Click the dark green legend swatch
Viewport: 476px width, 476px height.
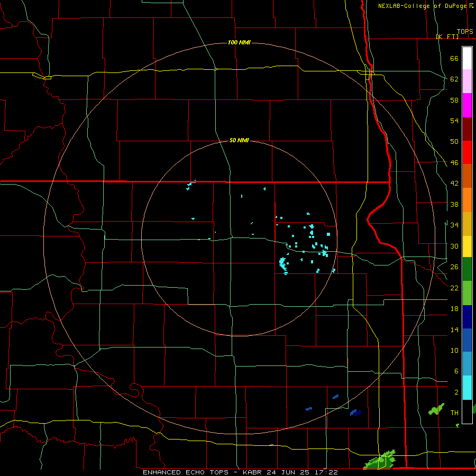[x=467, y=269]
